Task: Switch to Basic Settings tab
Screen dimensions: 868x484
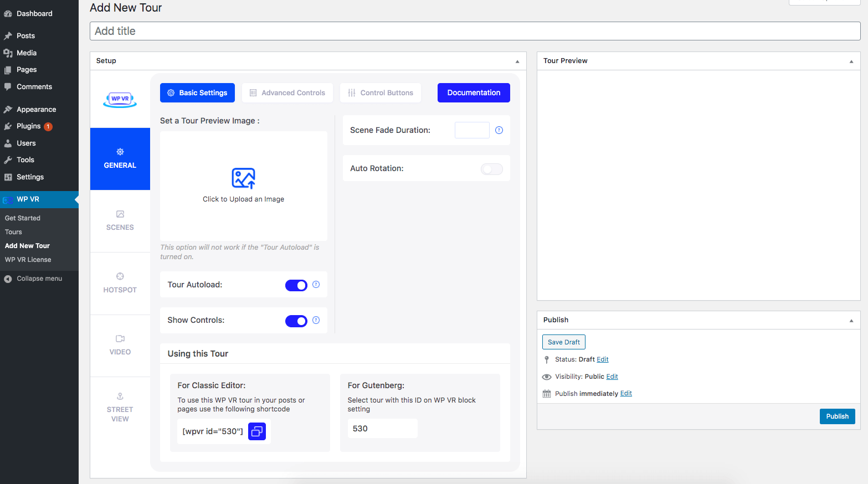Action: 197,92
